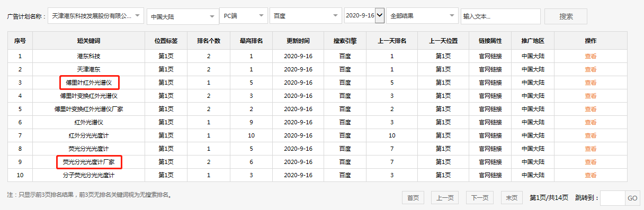Screen dimensions: 644x210
Task: Open the 中国大陆 region dropdown
Action: (x=182, y=16)
